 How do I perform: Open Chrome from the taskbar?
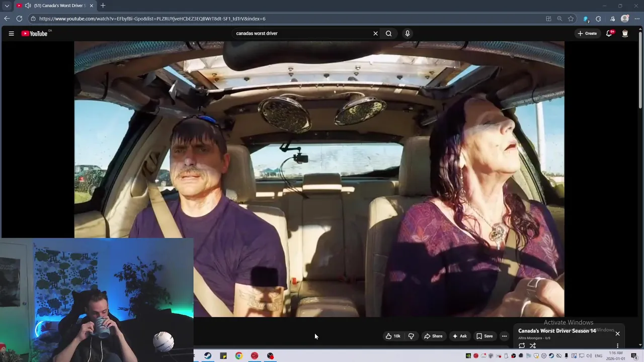point(239,356)
